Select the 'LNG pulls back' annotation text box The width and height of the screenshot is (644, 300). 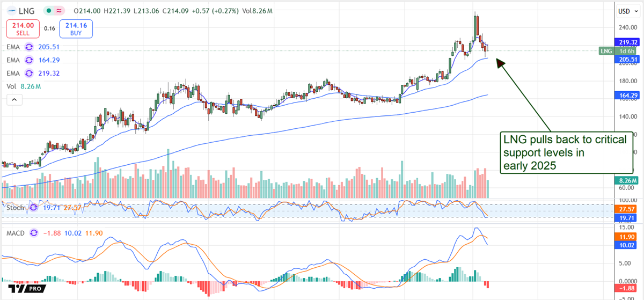click(x=564, y=153)
